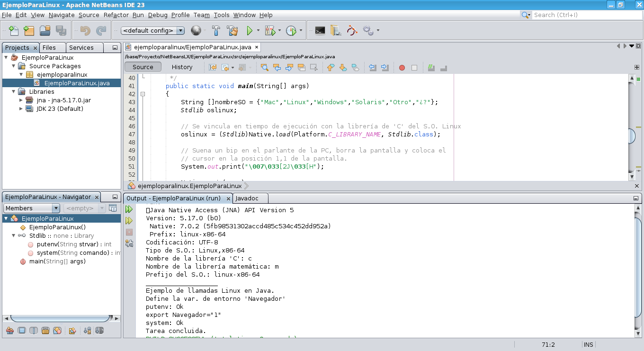The image size is (644, 351).
Task: Collapse the EjemploParaLinux project node
Action: [x=6, y=58]
